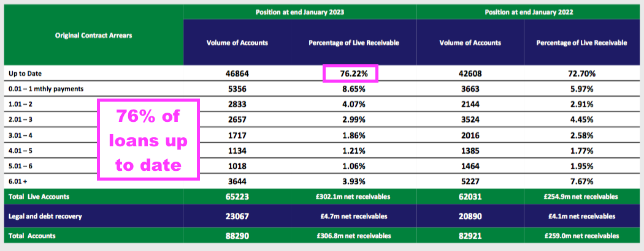Select the value 23067
644x251 pixels.
237,216
